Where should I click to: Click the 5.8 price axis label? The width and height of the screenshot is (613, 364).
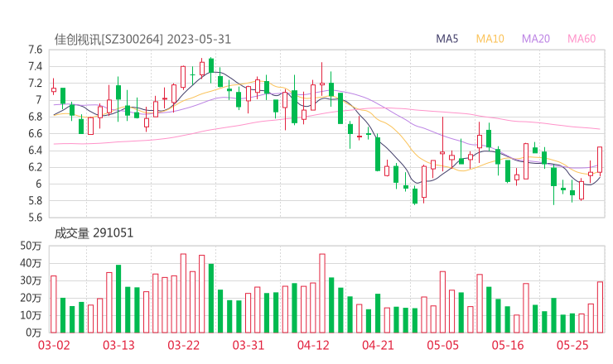(35, 201)
